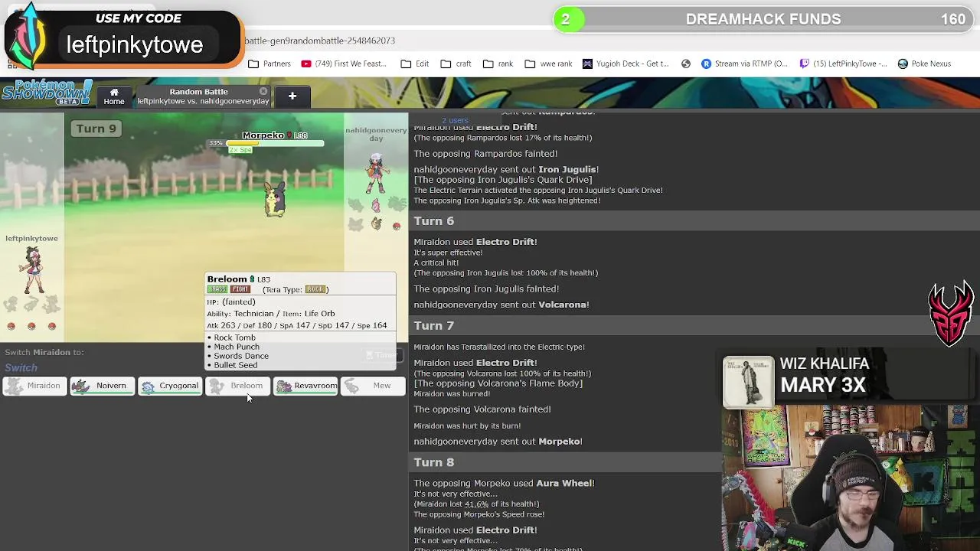Open Yugioh Deck bookmark
This screenshot has width=980, height=551.
click(x=626, y=64)
